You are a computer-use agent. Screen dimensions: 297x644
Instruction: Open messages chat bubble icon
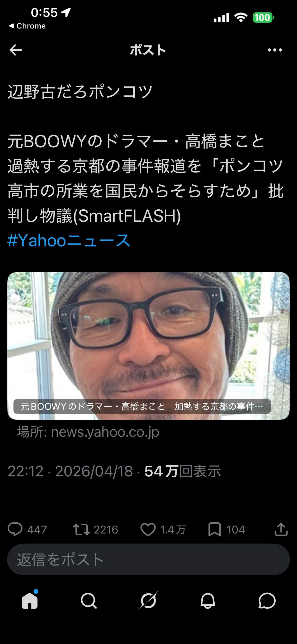point(267,601)
